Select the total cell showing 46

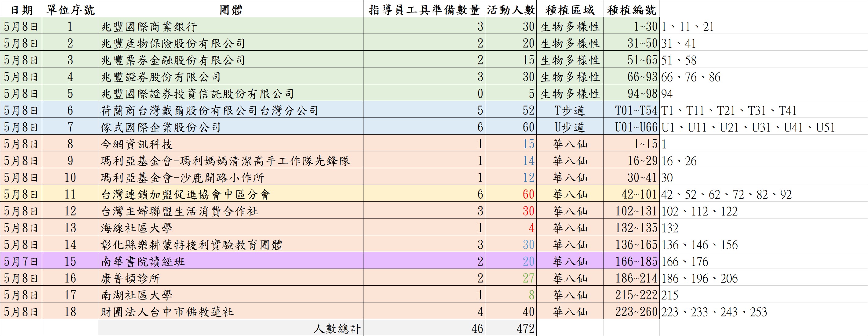[x=424, y=328]
